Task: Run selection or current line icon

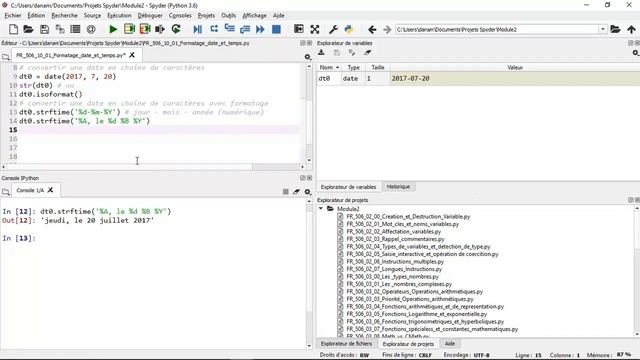Action: click(x=160, y=29)
